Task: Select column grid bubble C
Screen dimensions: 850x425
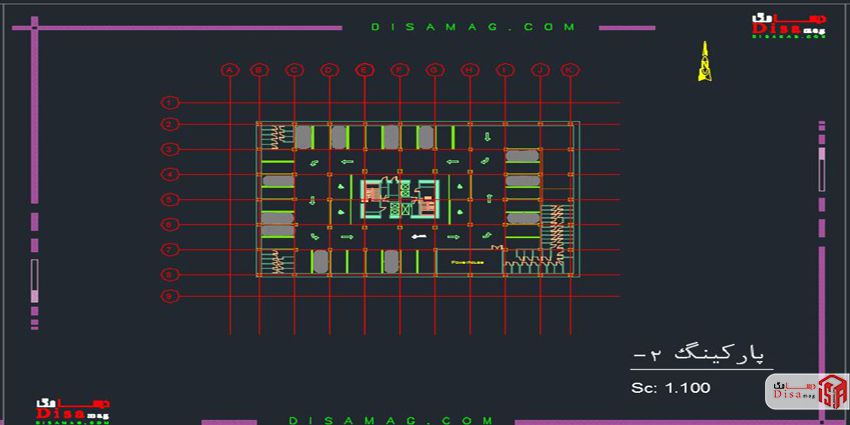Action: [x=294, y=70]
